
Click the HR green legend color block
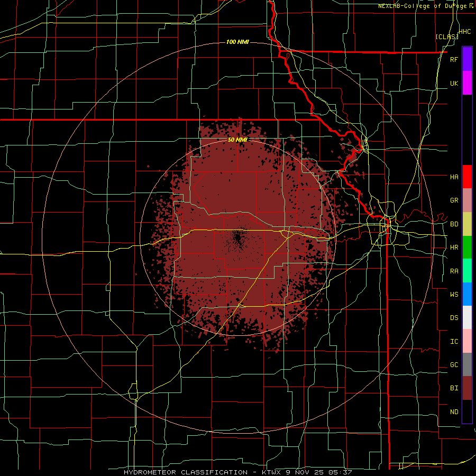[467, 248]
